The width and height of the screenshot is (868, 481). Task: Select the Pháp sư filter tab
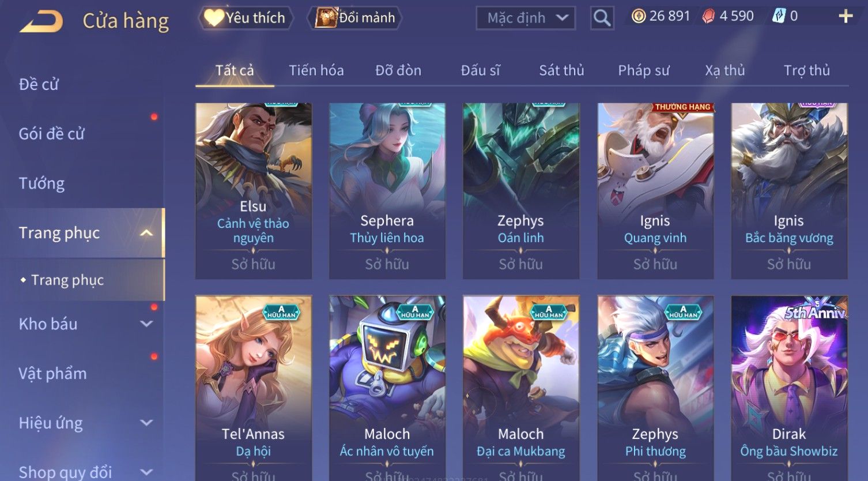pos(644,70)
